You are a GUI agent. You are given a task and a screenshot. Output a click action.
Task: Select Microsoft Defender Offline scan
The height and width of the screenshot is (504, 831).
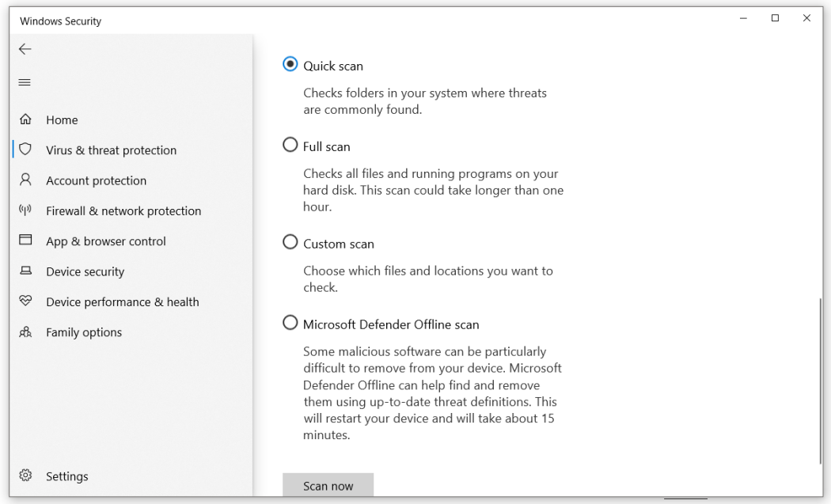tap(290, 323)
